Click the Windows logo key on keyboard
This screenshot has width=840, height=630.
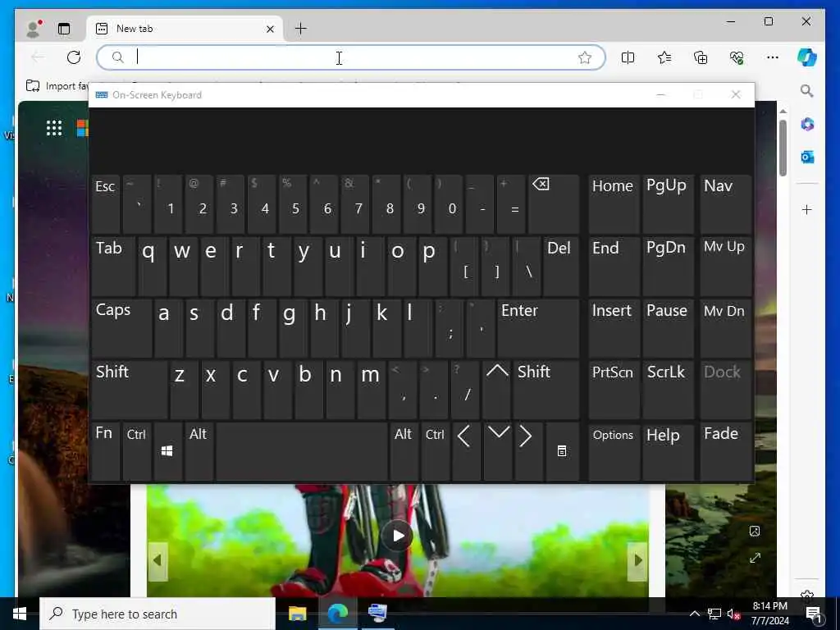click(x=167, y=451)
